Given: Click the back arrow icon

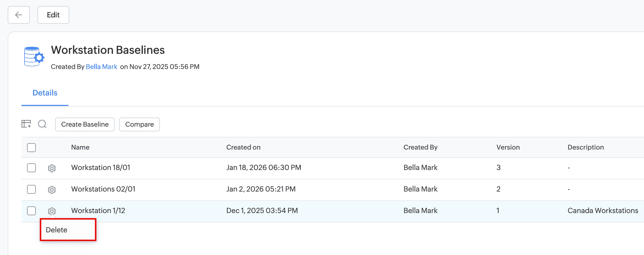Looking at the screenshot, I should [x=19, y=15].
